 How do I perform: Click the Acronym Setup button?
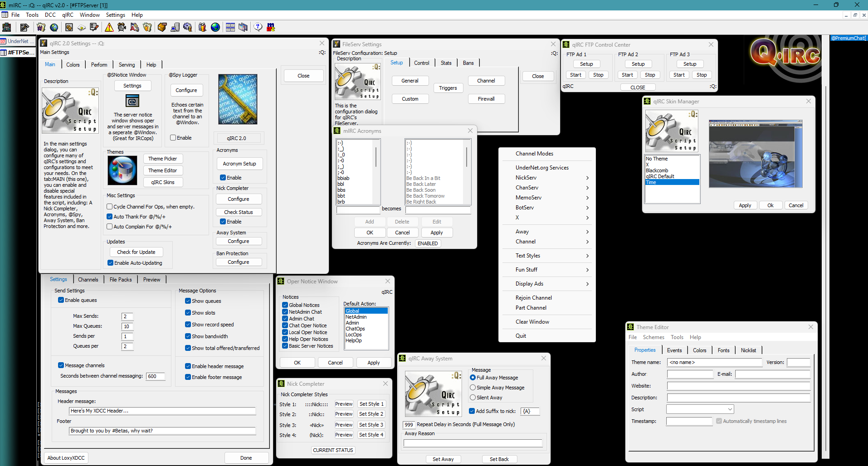239,164
